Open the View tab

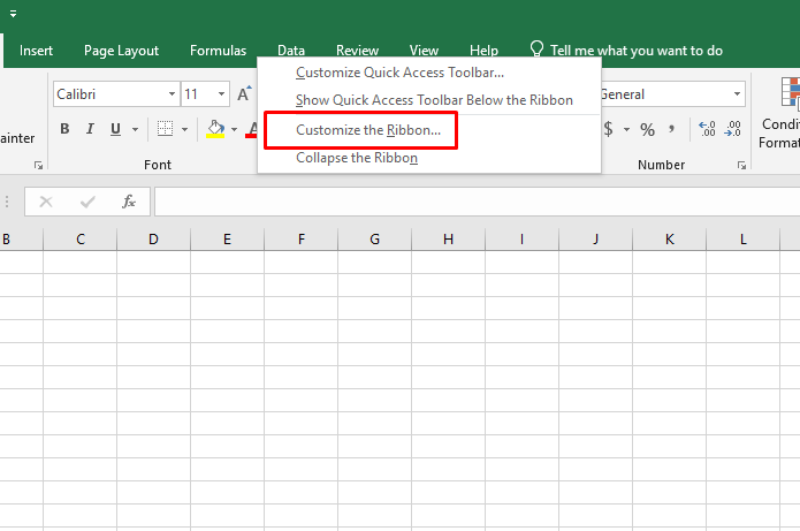click(x=423, y=50)
